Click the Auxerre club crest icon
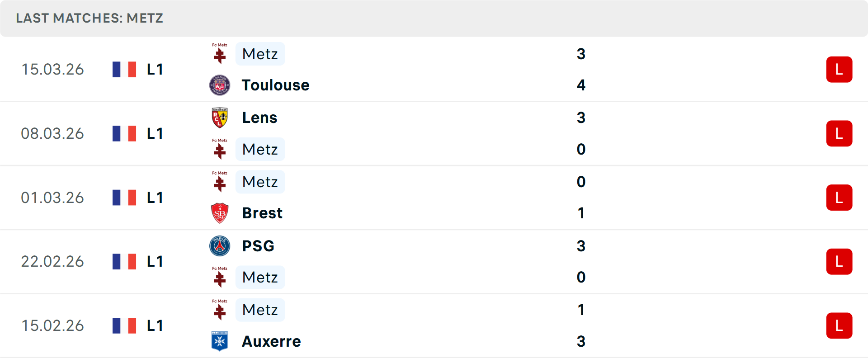 (x=220, y=341)
